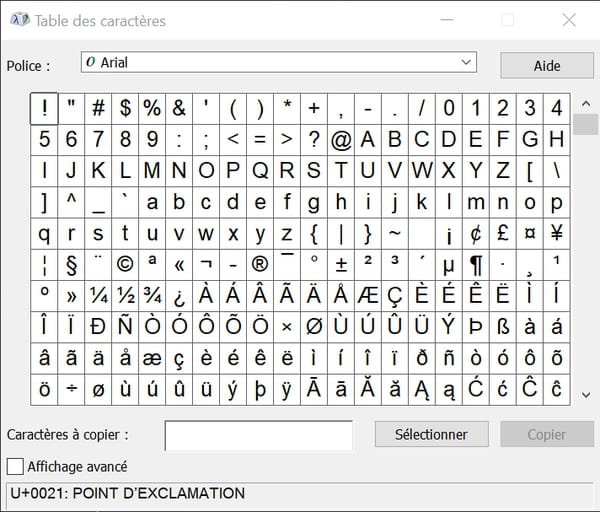Screen dimensions: 600x512
Task: Enable the Affichage avancé checkbox
Action: click(x=15, y=466)
